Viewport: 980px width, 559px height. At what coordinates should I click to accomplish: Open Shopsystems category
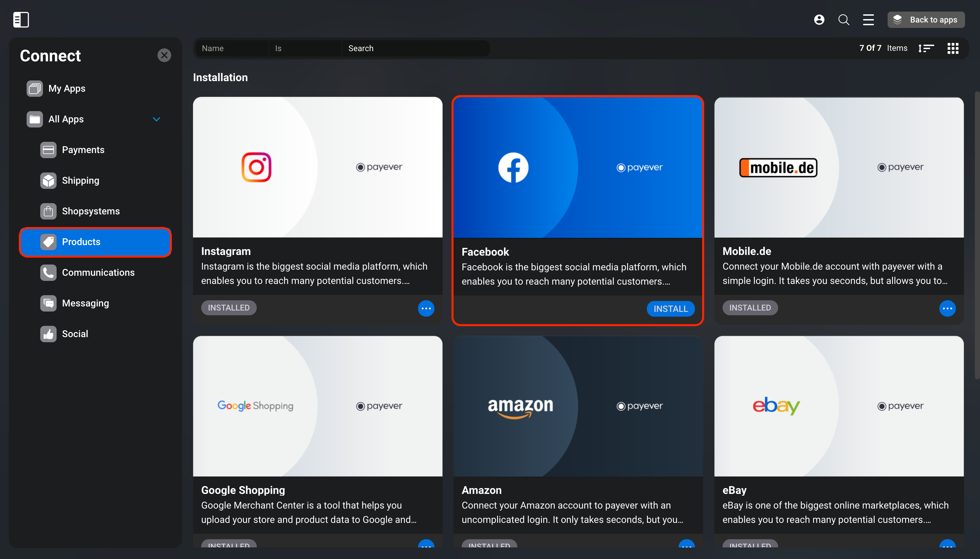95,211
